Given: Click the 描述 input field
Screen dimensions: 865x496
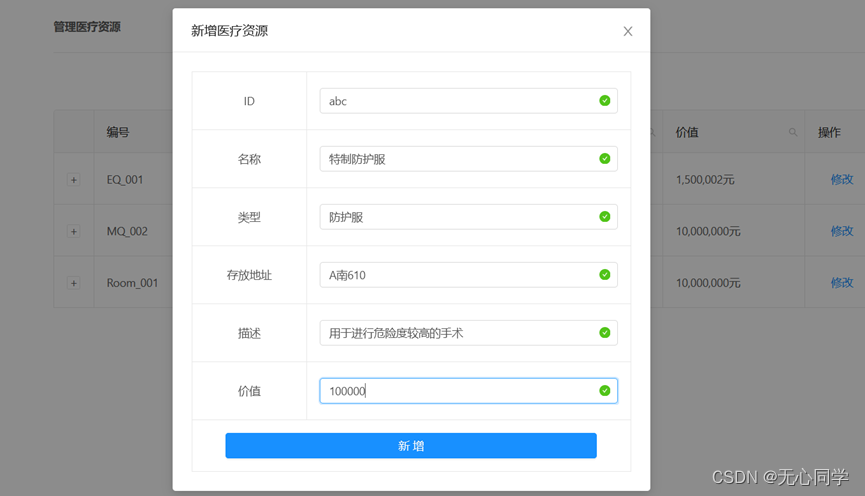Looking at the screenshot, I should pyautogui.click(x=468, y=333).
